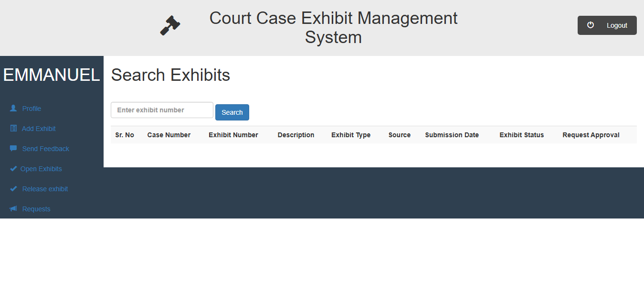Click the list icon beside Add Exhibit

[13, 129]
